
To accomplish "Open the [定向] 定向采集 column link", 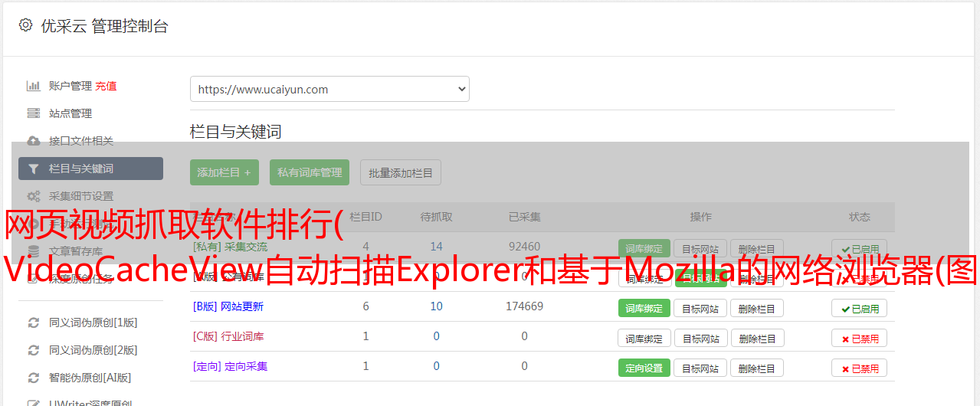I will (x=231, y=366).
